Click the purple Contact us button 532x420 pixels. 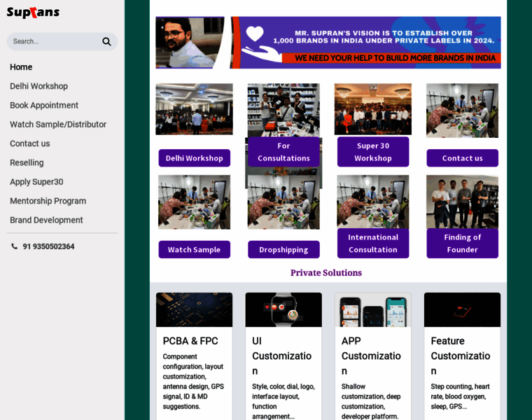[x=463, y=158]
